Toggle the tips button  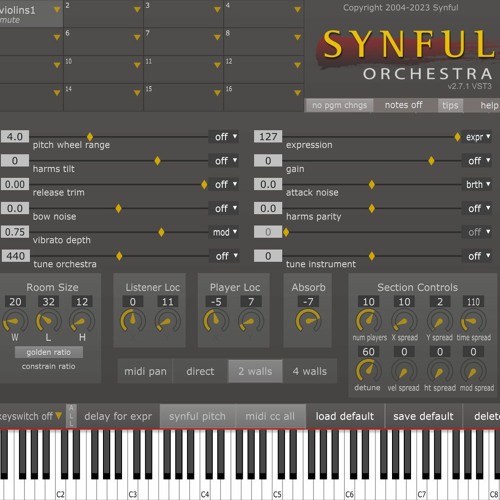click(x=450, y=105)
